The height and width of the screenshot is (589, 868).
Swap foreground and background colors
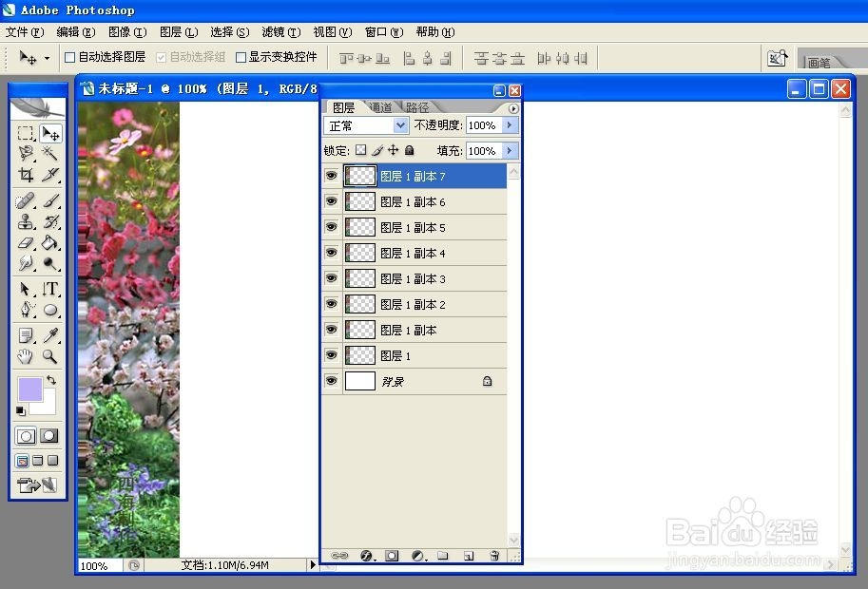click(x=51, y=380)
